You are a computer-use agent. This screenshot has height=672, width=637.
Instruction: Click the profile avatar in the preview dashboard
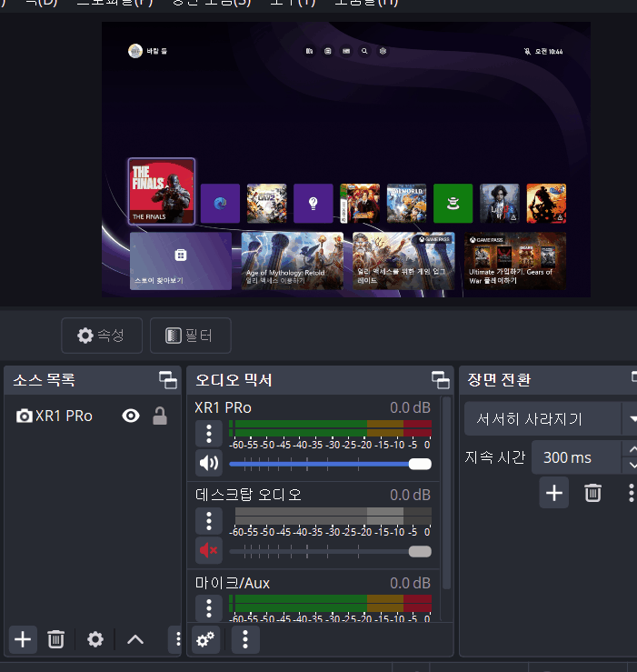[x=135, y=51]
